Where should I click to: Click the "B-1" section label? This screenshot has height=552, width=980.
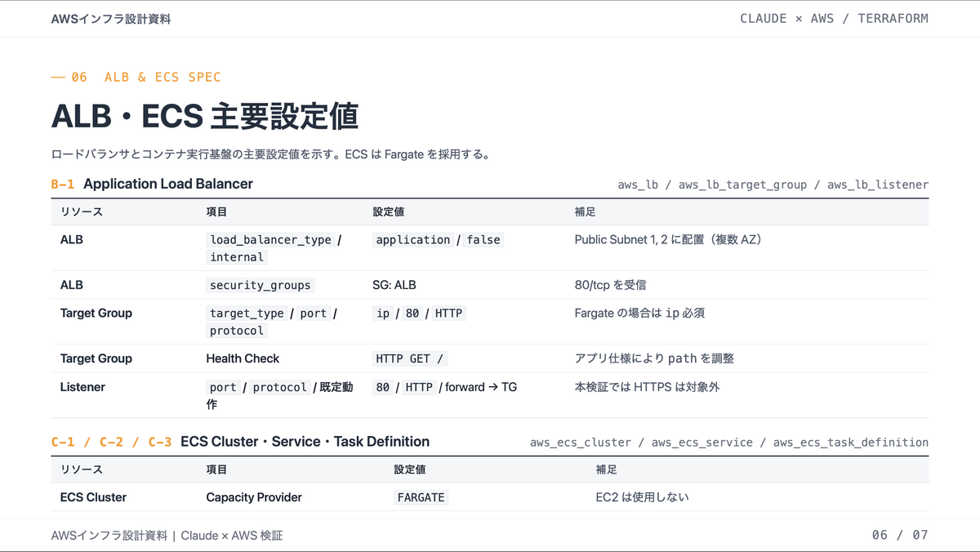point(62,184)
